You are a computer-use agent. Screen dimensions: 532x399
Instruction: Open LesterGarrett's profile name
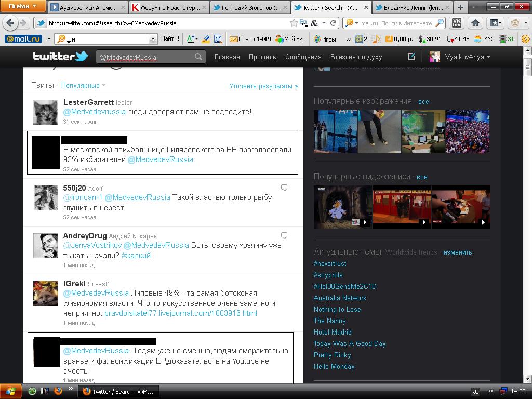pos(88,102)
